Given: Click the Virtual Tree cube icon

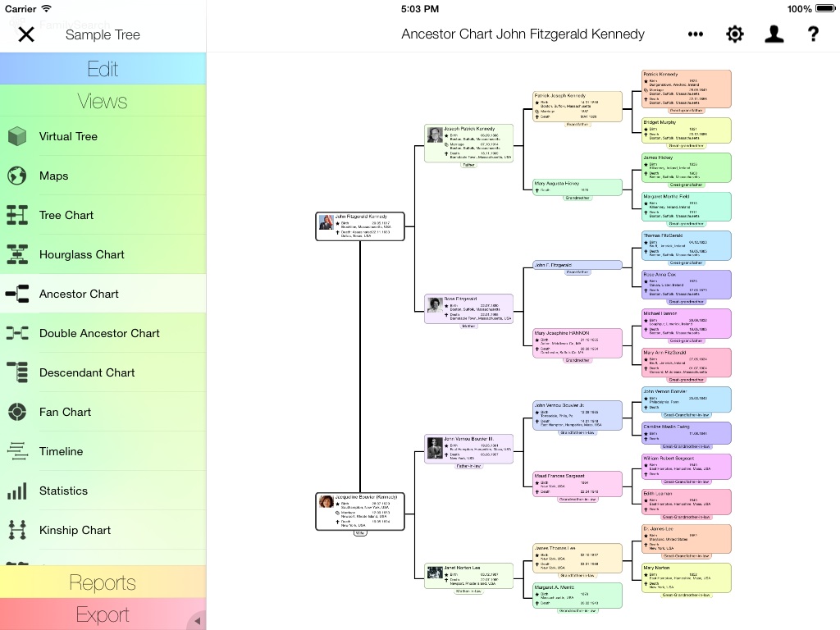Looking at the screenshot, I should click(x=17, y=137).
